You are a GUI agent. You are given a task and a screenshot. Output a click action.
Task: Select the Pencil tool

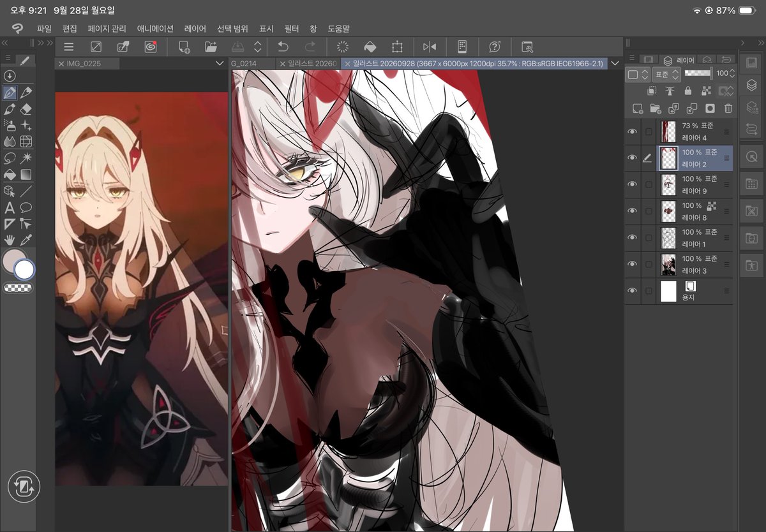coord(26,92)
